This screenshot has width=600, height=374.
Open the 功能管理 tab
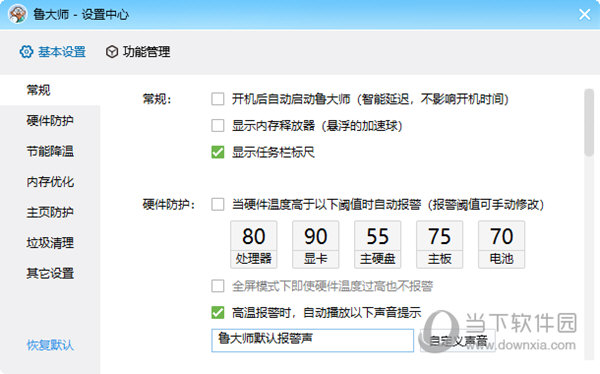[138, 52]
